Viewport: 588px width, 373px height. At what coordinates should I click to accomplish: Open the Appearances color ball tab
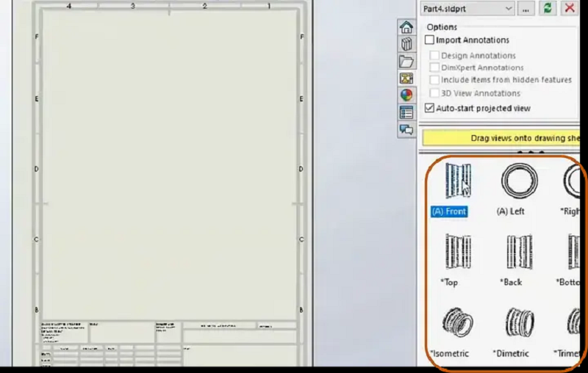[x=406, y=95]
